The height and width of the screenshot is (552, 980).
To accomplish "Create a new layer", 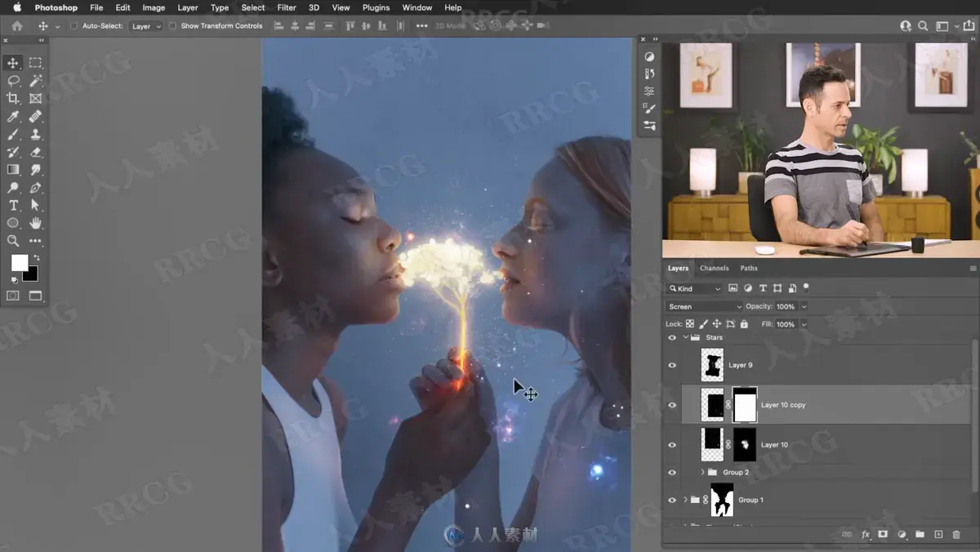I will [x=938, y=535].
